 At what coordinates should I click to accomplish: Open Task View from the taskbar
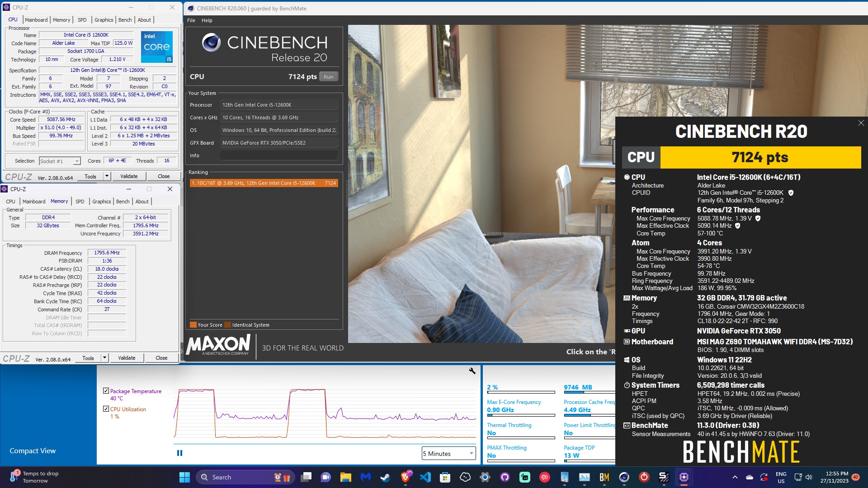[x=307, y=477]
